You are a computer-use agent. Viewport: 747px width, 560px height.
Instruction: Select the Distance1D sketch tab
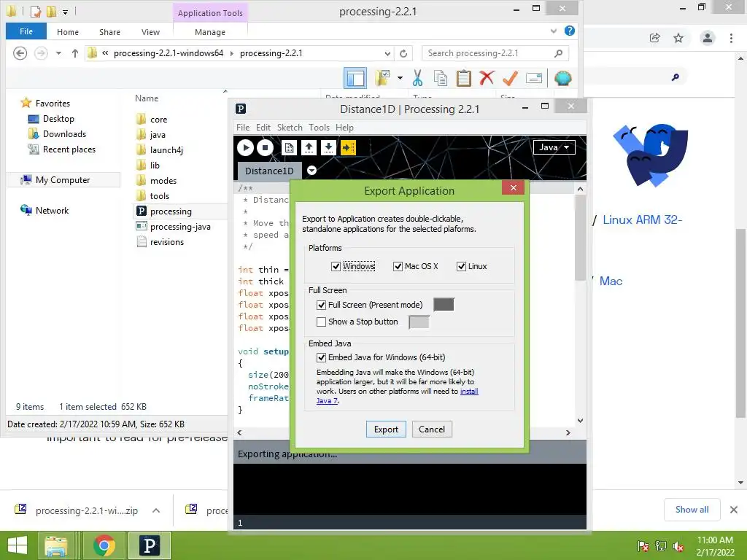coord(269,171)
